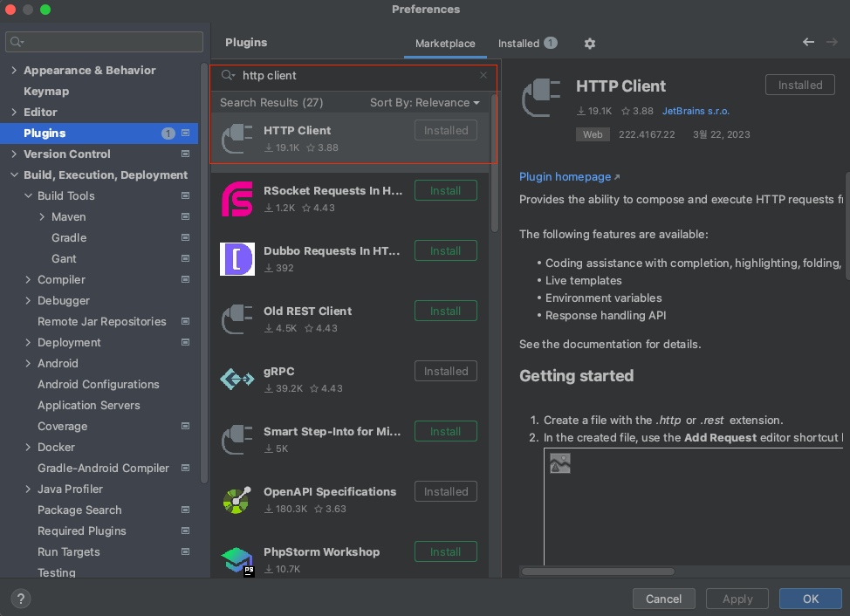The image size is (850, 616).
Task: Install the PhpStorm Workshop plugin
Action: pyautogui.click(x=446, y=551)
